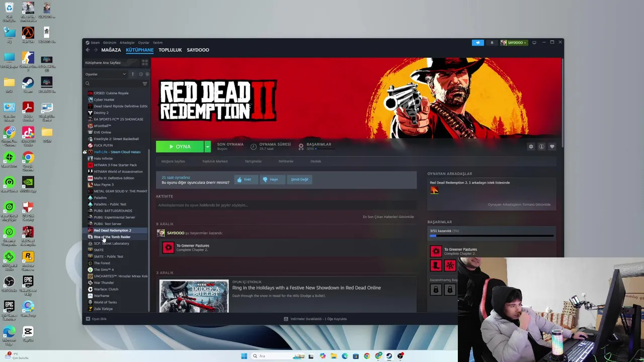This screenshot has width=644, height=362.
Task: Click the activity comment text field
Action: [x=286, y=205]
